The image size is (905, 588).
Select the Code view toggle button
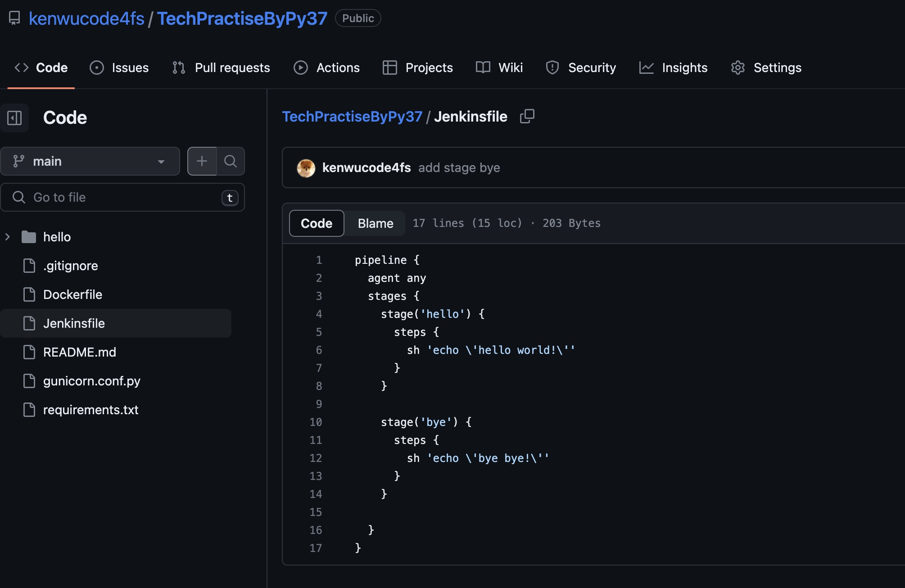317,223
